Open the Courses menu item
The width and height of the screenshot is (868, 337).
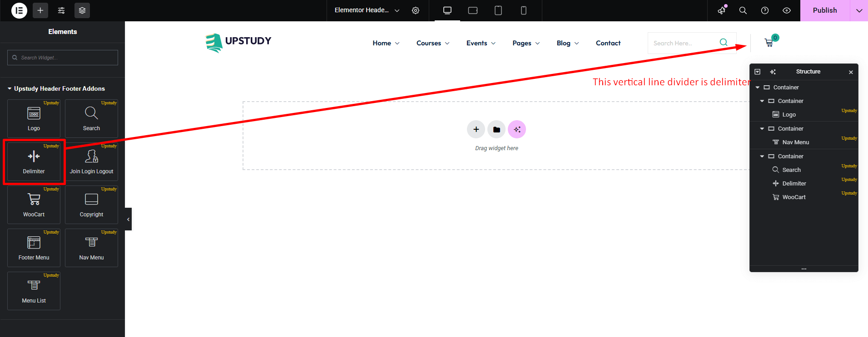(433, 43)
